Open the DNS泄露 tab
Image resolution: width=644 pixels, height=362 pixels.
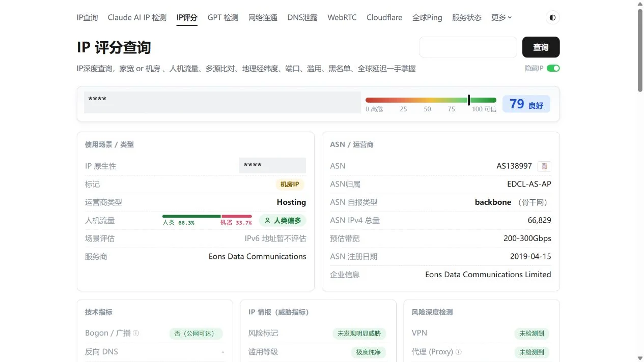point(302,18)
